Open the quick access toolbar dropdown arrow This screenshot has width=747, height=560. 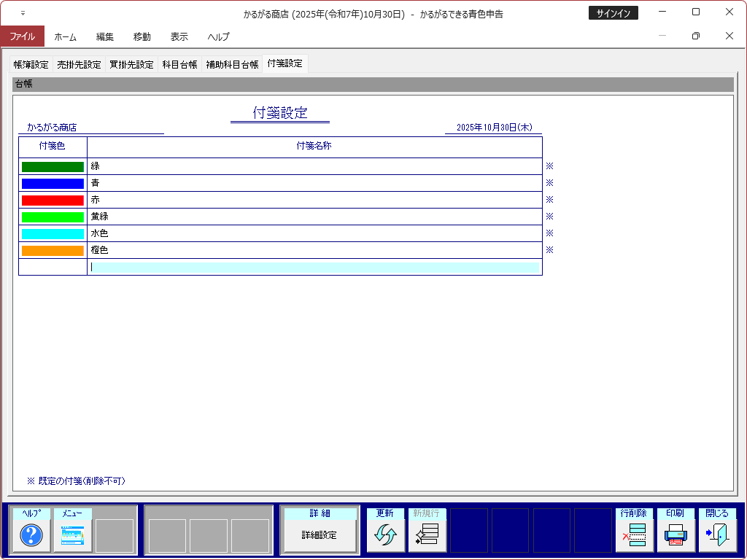[x=23, y=13]
